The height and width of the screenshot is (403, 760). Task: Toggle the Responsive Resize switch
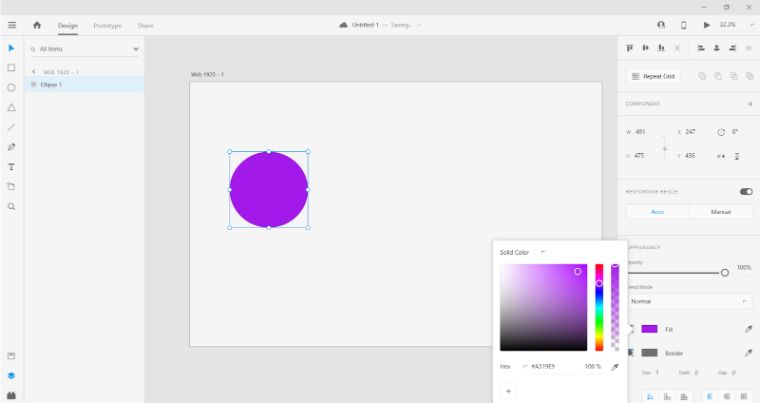[x=745, y=191]
